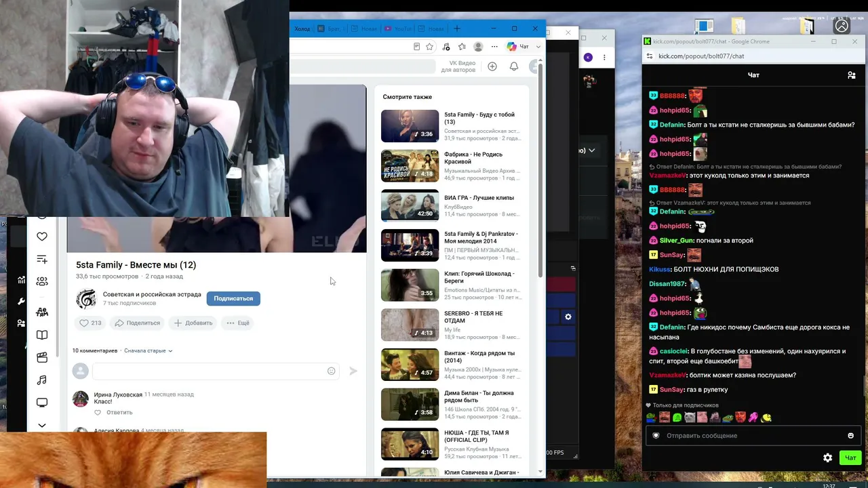Send message with green 'Чат' button

pyautogui.click(x=850, y=458)
